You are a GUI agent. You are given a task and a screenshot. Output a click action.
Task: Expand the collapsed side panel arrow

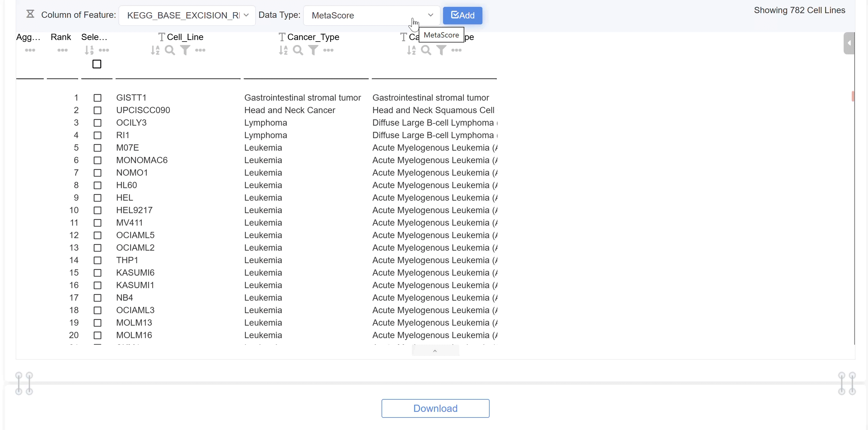[x=849, y=43]
